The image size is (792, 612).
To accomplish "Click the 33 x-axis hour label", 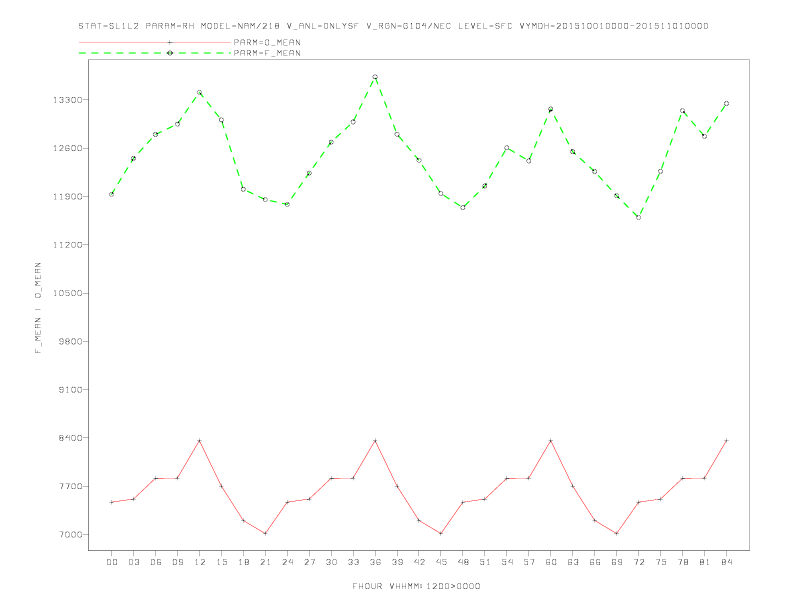I will click(x=353, y=562).
